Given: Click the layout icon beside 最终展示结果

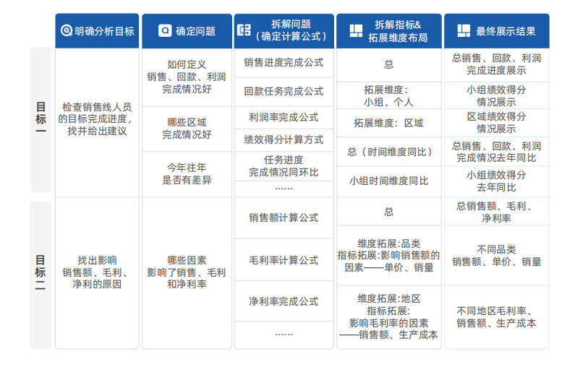Looking at the screenshot, I should point(464,31).
